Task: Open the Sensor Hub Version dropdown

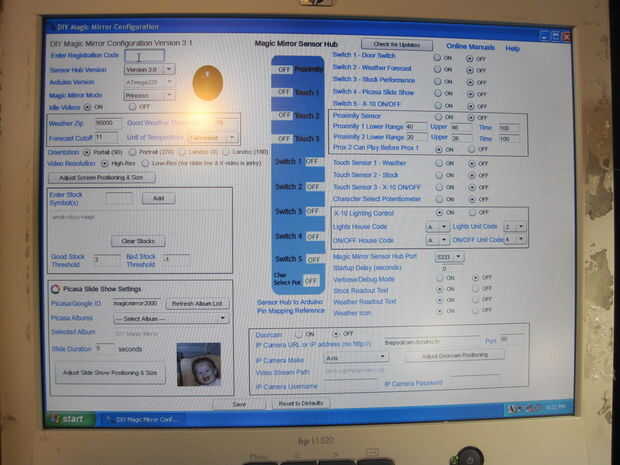Action: point(149,69)
